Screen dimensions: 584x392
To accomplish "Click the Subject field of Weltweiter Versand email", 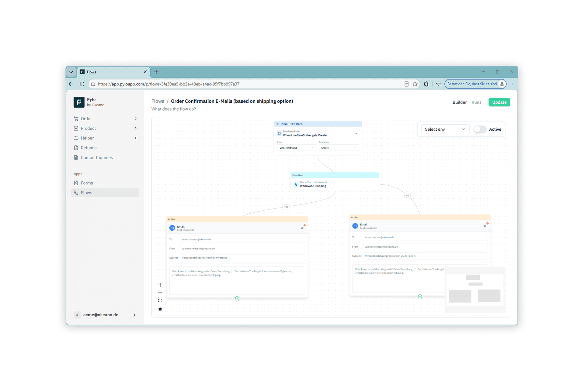I will 242,258.
